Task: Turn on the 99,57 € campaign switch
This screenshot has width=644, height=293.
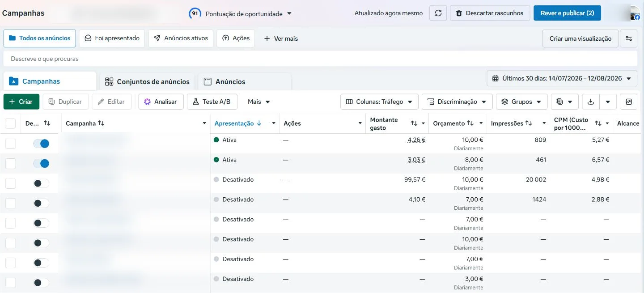Action: 41,183
